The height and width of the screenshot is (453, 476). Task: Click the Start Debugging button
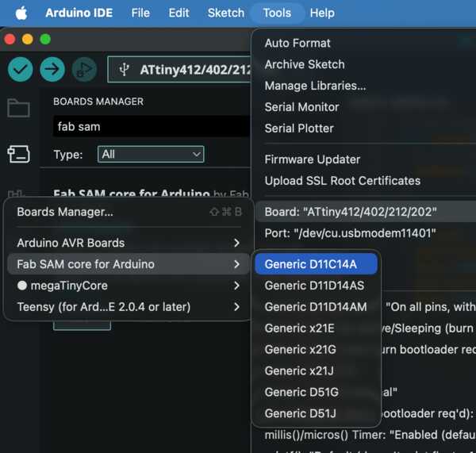tap(84, 70)
